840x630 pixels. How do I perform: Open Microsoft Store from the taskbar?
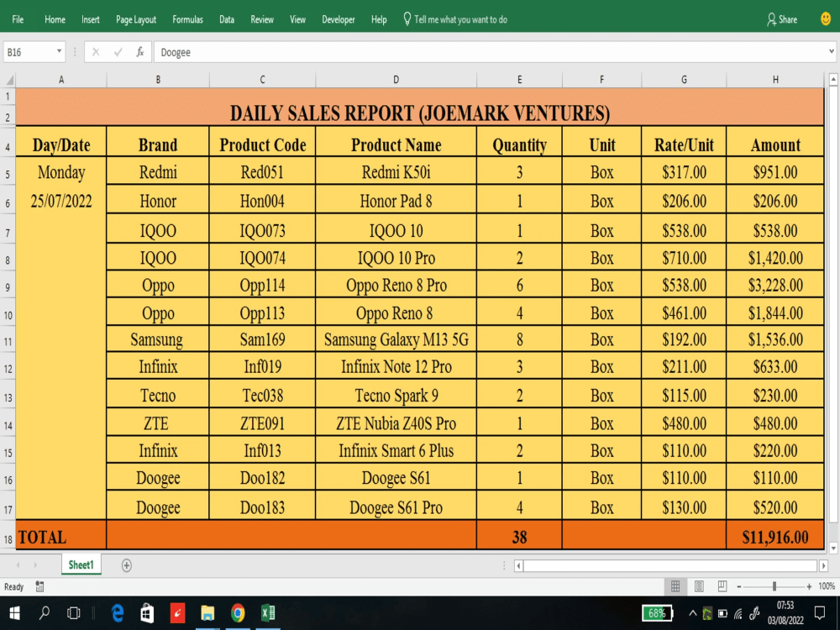(147, 613)
